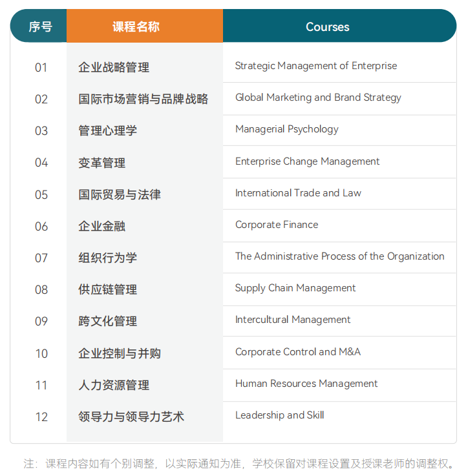This screenshot has width=468, height=476.
Task: Select row number 01
Action: 41,67
